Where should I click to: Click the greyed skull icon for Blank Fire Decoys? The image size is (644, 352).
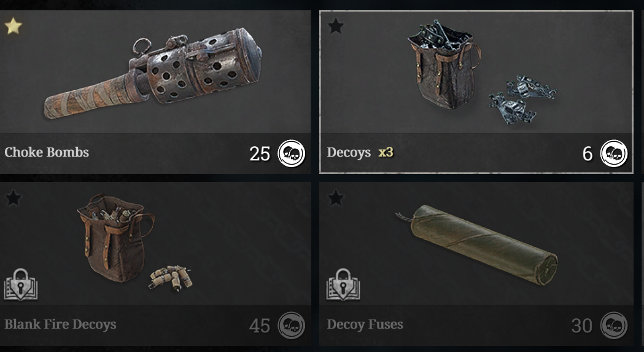coord(292,325)
